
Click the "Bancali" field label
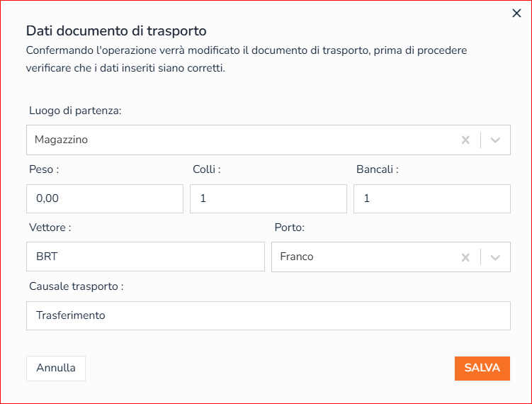point(377,169)
